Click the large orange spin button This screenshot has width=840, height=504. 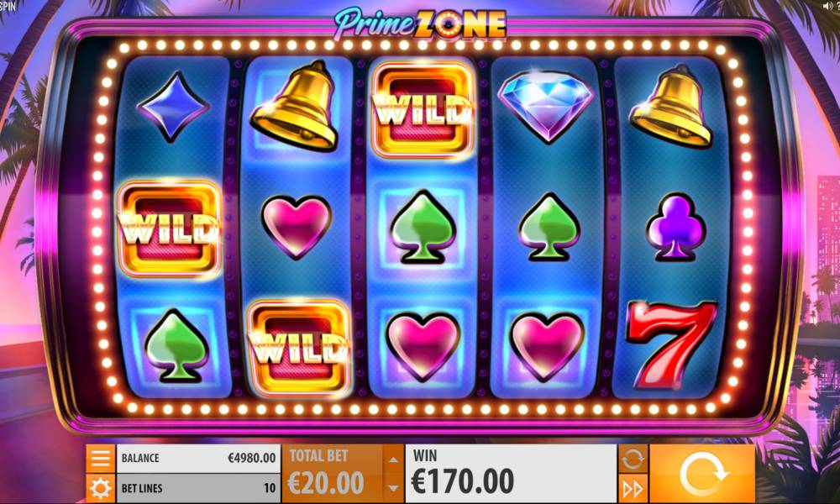coord(702,474)
